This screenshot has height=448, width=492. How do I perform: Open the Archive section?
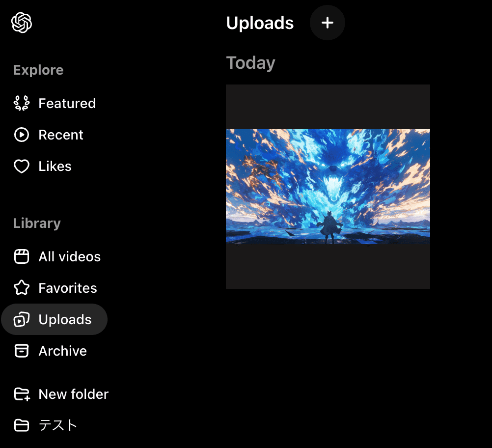click(x=50, y=351)
